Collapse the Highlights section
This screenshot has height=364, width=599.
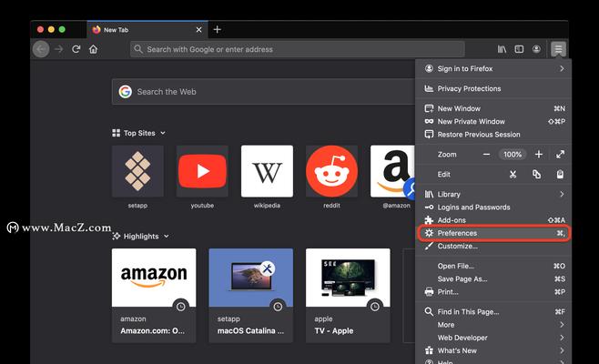(x=140, y=236)
